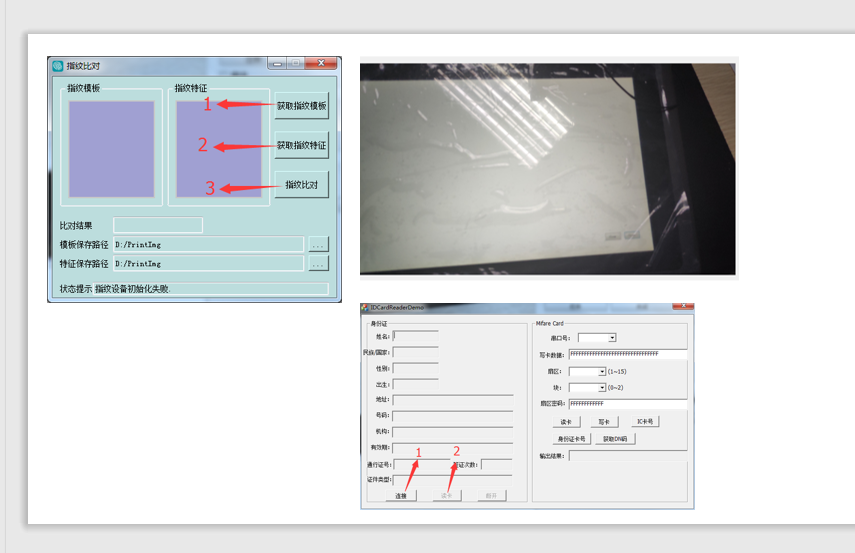This screenshot has width=855, height=553.
Task: Edit the 扇区密码 password field
Action: [628, 404]
